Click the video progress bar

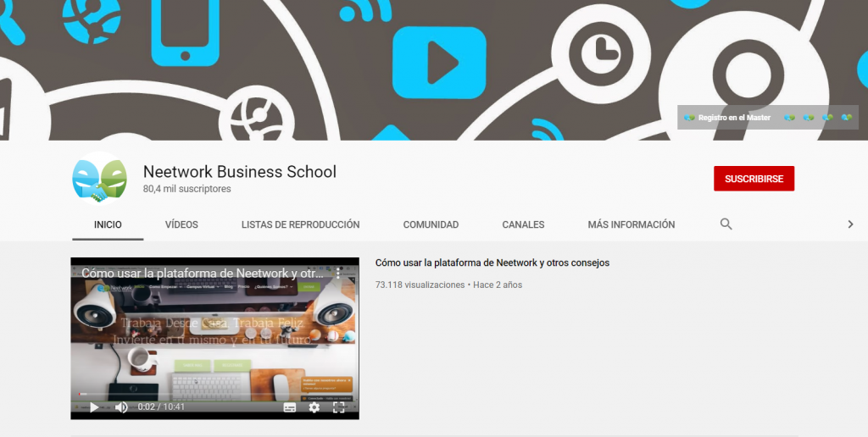(214, 394)
